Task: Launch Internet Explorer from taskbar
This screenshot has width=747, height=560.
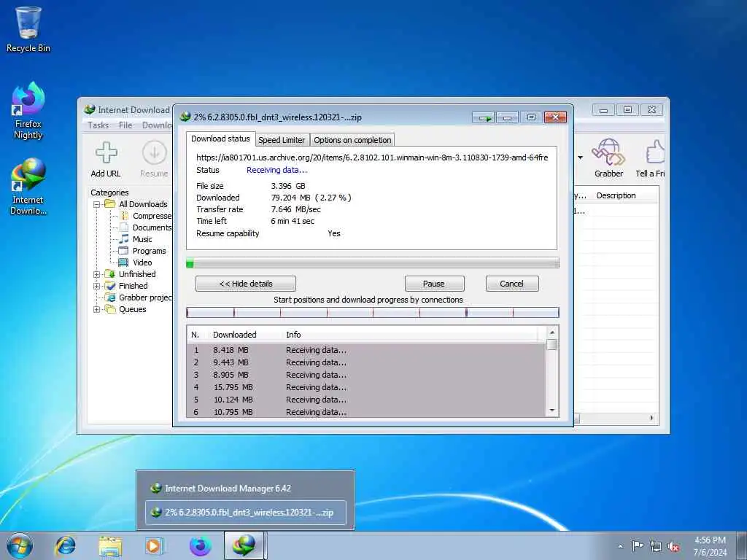Action: (x=65, y=545)
